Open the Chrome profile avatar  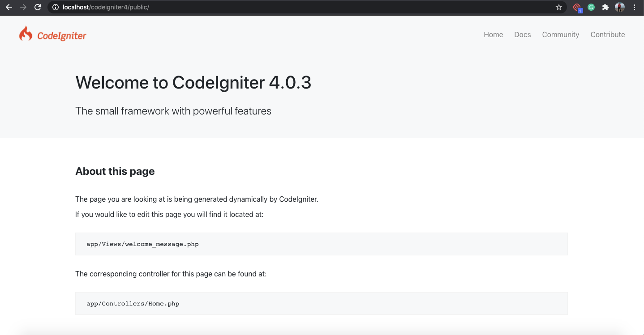(620, 7)
